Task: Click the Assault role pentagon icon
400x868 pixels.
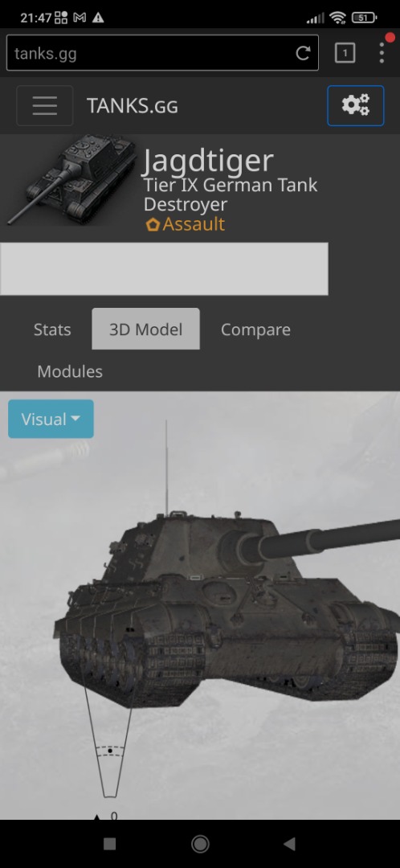Action: [x=153, y=225]
